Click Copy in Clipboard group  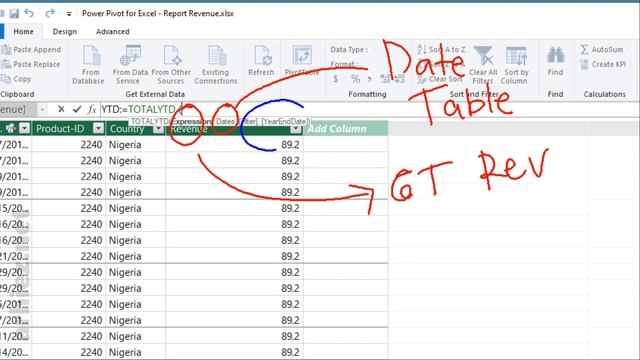(16, 79)
